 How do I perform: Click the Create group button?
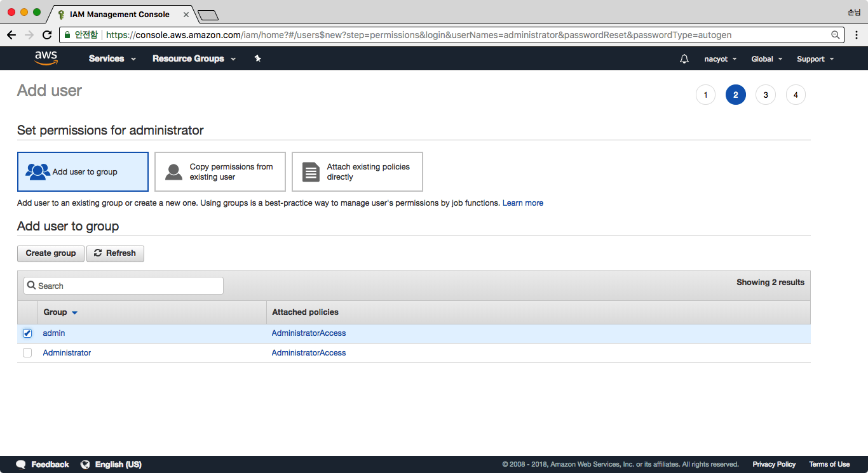click(x=51, y=253)
